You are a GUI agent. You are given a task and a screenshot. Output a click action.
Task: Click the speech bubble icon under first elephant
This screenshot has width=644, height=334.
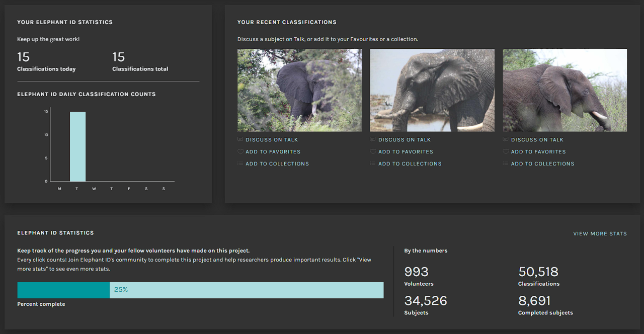pos(240,139)
